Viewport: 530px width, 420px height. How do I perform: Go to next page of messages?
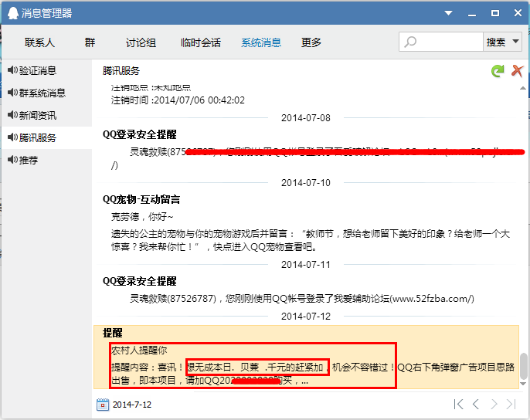click(493, 404)
